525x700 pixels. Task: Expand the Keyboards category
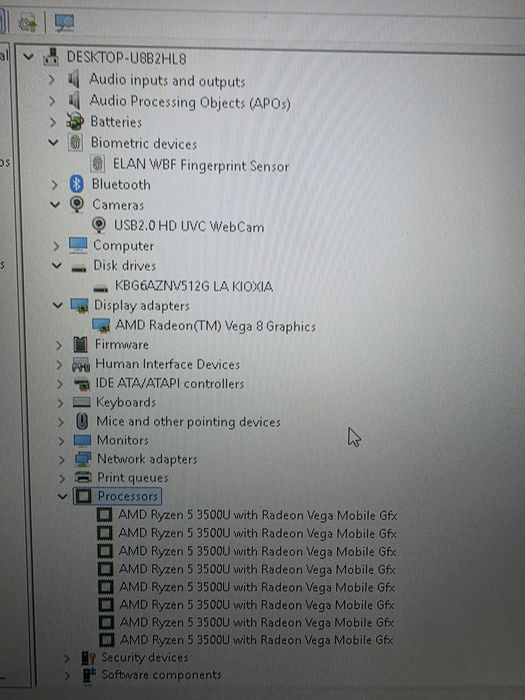click(60, 403)
